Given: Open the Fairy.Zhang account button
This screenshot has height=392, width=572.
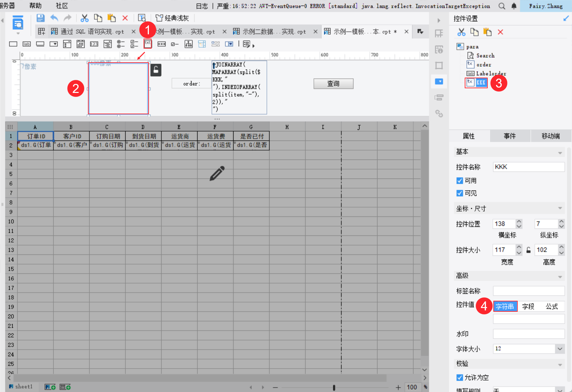Looking at the screenshot, I should pyautogui.click(x=546, y=6).
